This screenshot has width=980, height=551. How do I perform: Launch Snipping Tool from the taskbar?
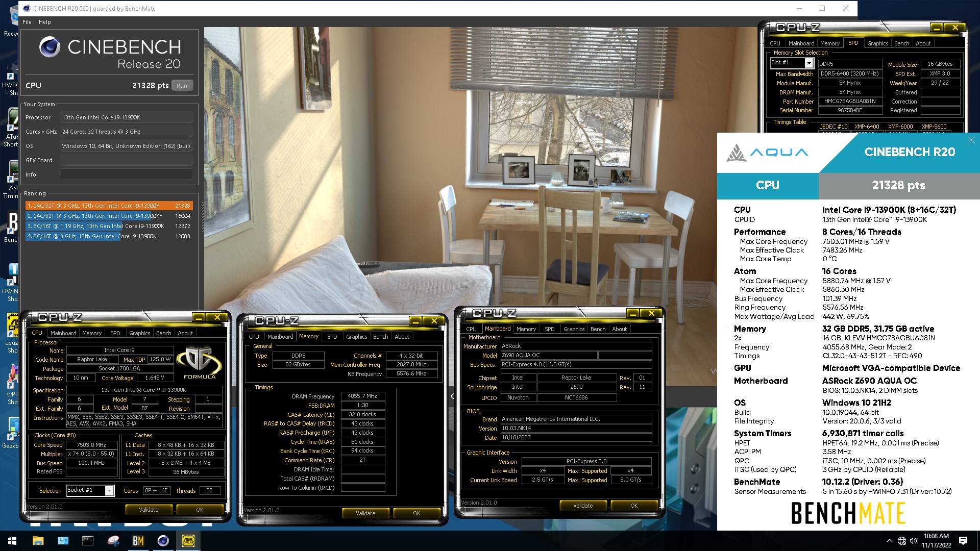pos(113,541)
